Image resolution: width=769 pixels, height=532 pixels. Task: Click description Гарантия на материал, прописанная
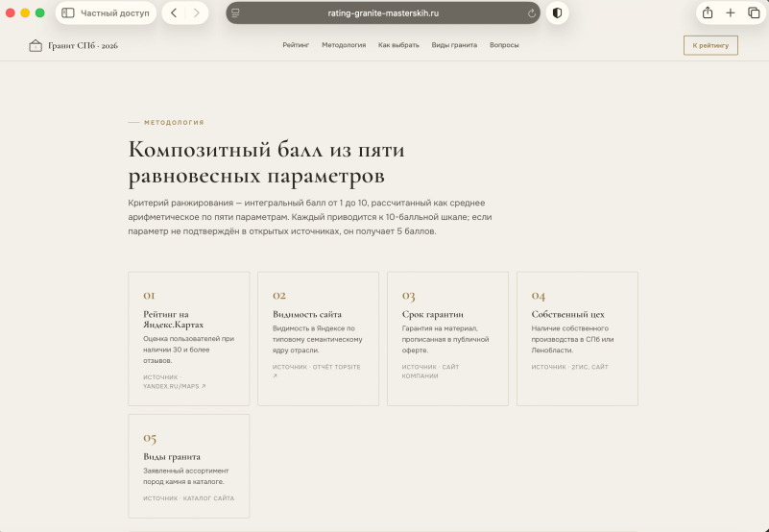[445, 339]
